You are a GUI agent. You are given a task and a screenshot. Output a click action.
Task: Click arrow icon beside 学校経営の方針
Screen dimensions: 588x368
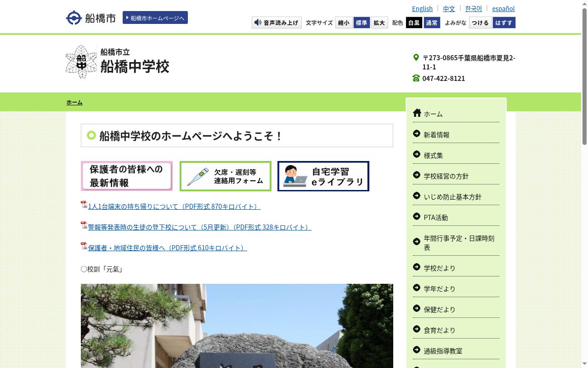click(x=417, y=175)
